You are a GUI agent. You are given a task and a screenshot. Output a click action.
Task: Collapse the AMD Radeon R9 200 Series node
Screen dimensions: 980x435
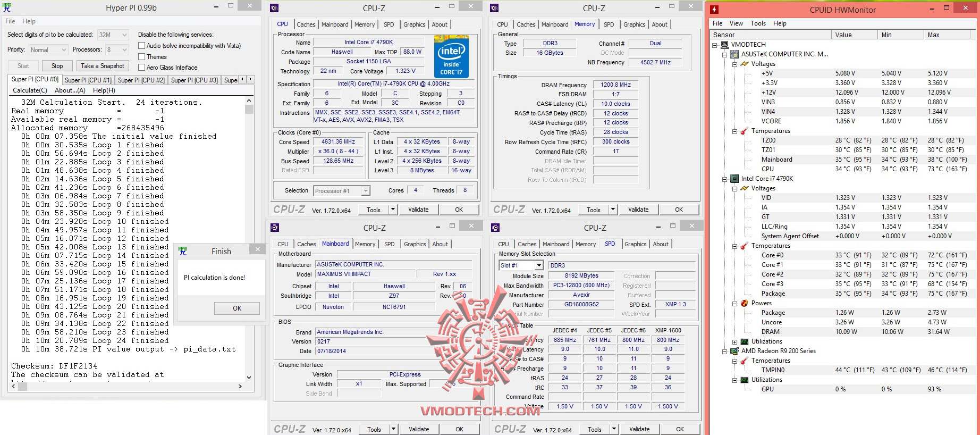724,352
